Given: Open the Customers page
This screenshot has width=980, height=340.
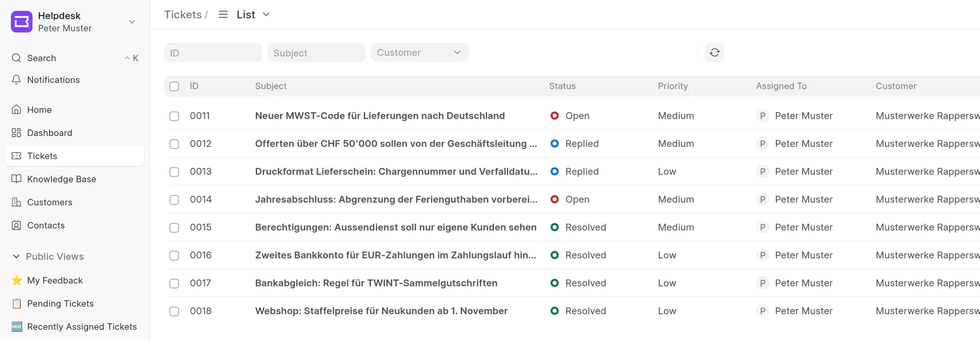Looking at the screenshot, I should click(x=75, y=202).
